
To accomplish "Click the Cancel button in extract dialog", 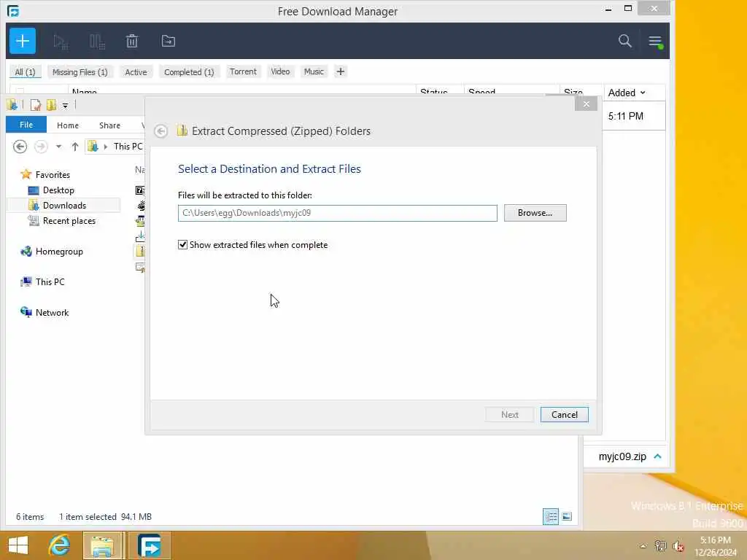I will coord(564,415).
